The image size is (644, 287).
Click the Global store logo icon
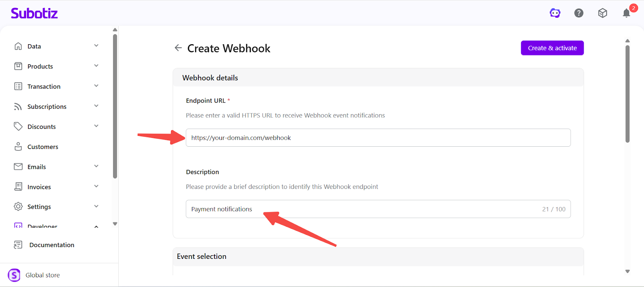[14, 275]
